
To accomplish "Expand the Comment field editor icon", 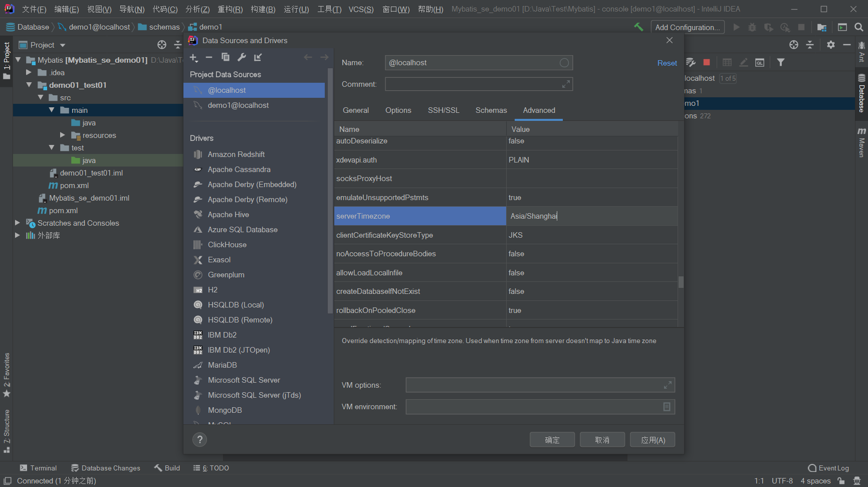I will [x=566, y=84].
